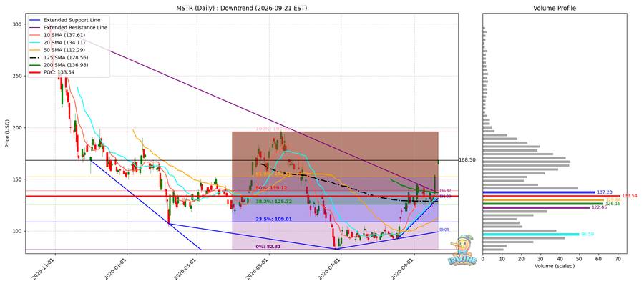Click the blue 137.23 volume bar
The width and height of the screenshot is (644, 286).
pyautogui.click(x=539, y=192)
